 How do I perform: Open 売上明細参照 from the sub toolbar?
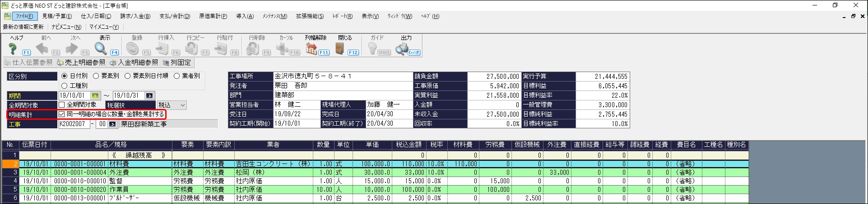(81, 63)
